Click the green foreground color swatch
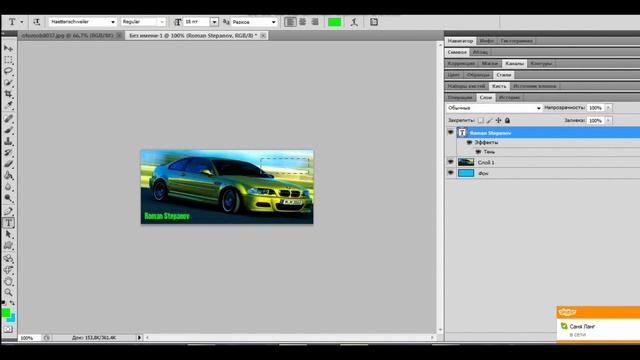The height and width of the screenshot is (360, 640). pos(6,312)
